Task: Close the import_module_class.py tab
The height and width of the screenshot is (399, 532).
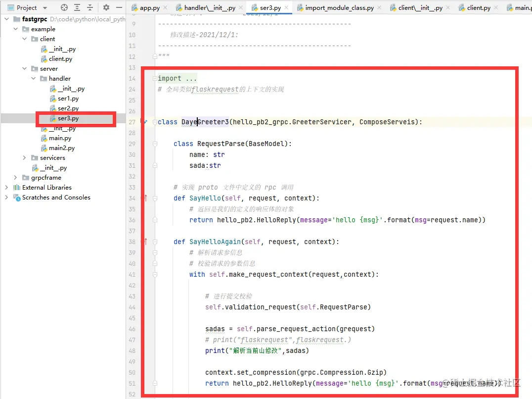Action: point(379,7)
